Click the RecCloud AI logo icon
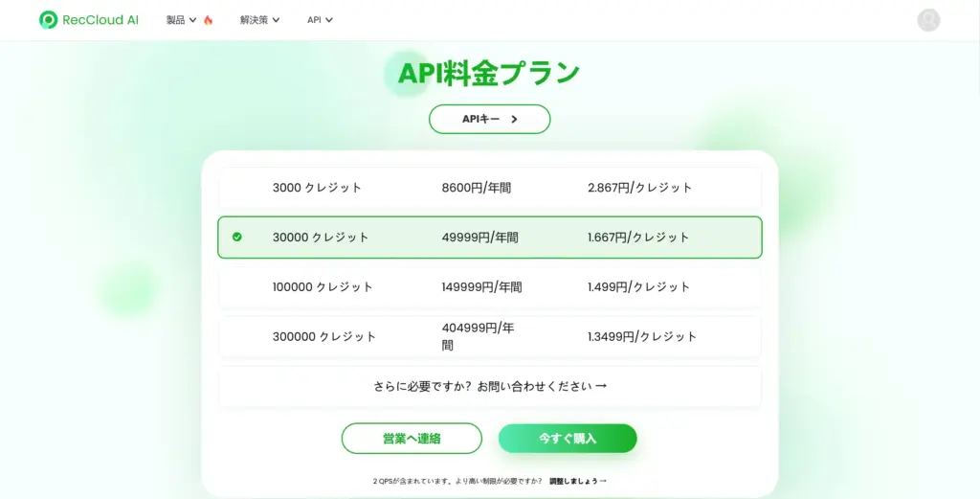The width and height of the screenshot is (980, 499). tap(48, 20)
